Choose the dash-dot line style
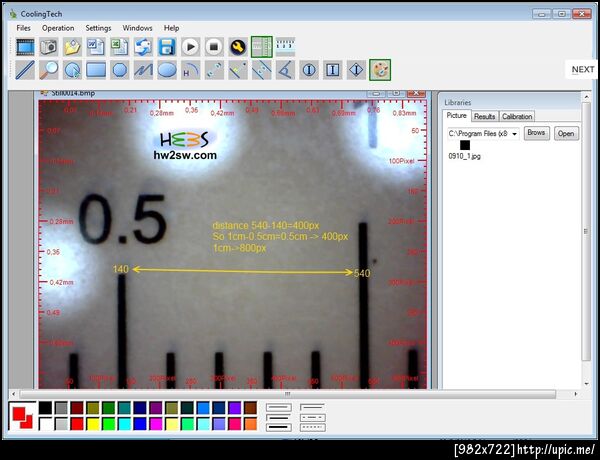Image resolution: width=600 pixels, height=460 pixels. click(313, 417)
